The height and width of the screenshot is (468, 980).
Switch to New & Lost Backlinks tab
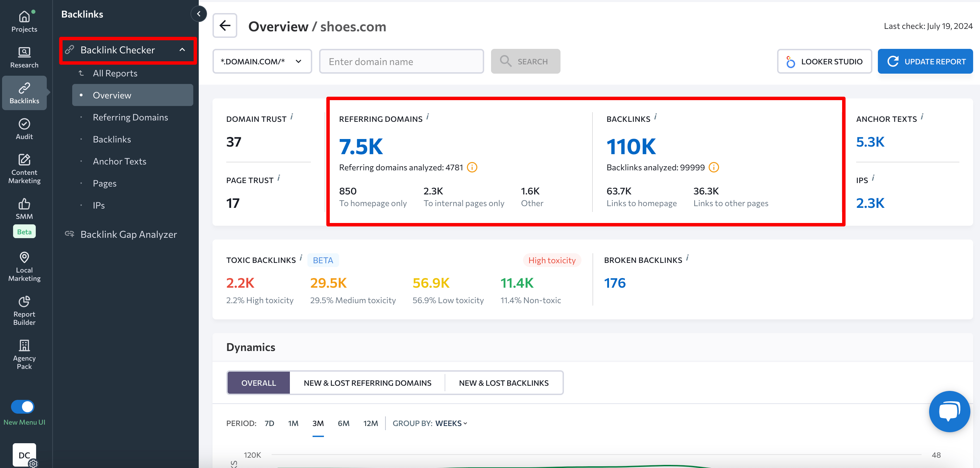504,383
